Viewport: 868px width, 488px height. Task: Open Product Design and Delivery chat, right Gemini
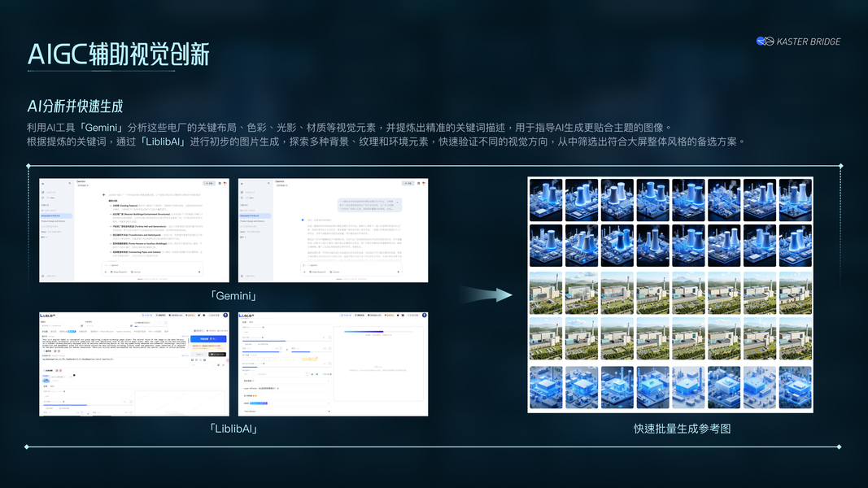252,221
